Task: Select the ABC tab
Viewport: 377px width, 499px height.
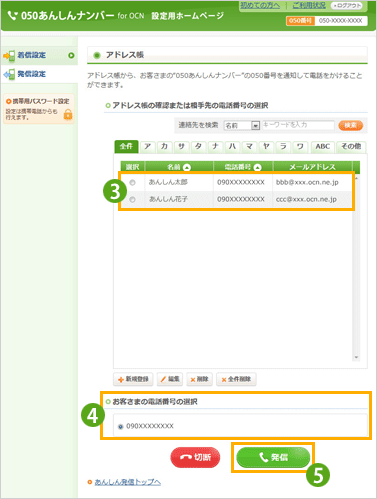Action: pyautogui.click(x=323, y=147)
